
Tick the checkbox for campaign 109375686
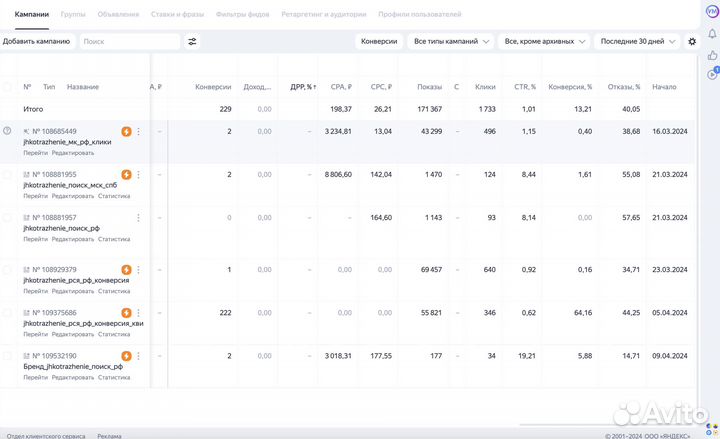(x=8, y=313)
